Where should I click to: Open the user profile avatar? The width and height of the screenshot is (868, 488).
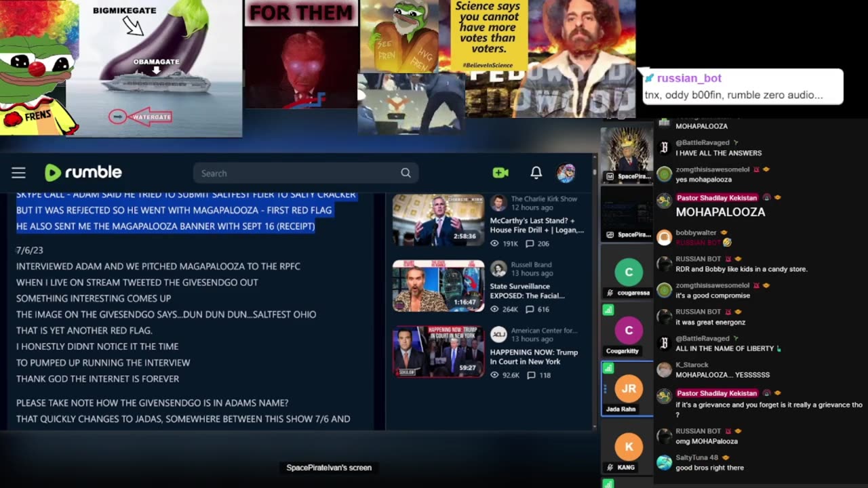(566, 173)
